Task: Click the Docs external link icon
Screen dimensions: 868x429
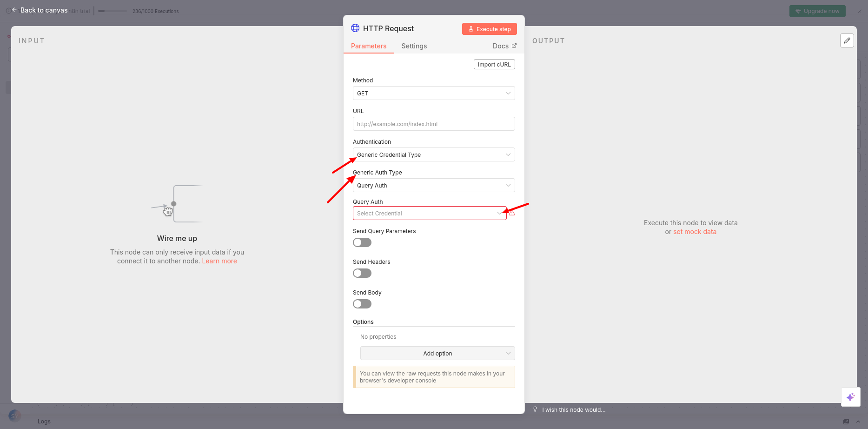Action: point(514,46)
